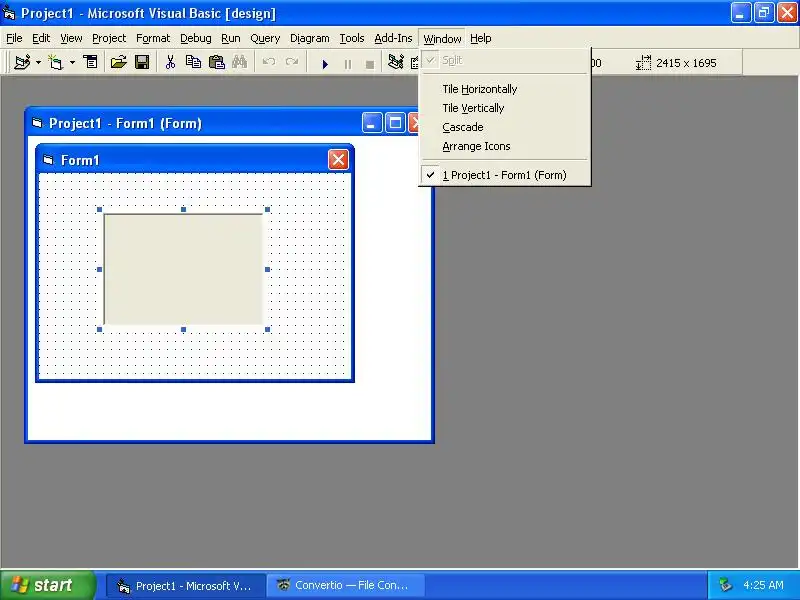Start the program with Run arrow
Screen dimensions: 800x600
click(x=325, y=64)
